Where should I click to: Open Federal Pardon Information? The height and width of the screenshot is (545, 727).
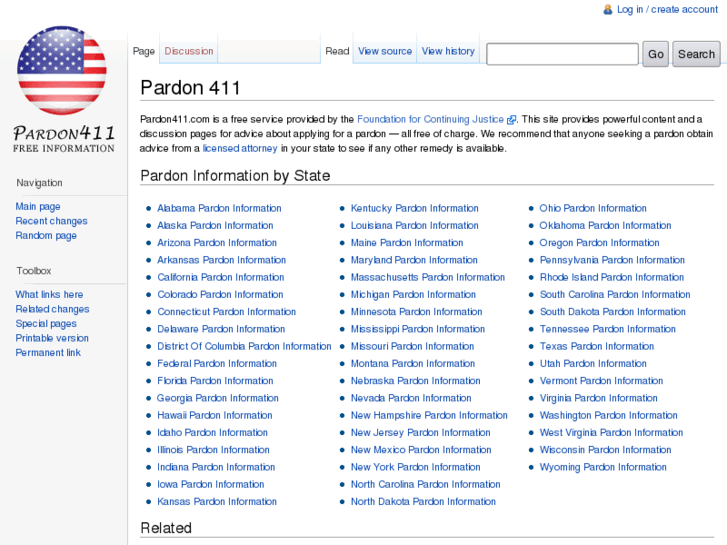(x=217, y=364)
